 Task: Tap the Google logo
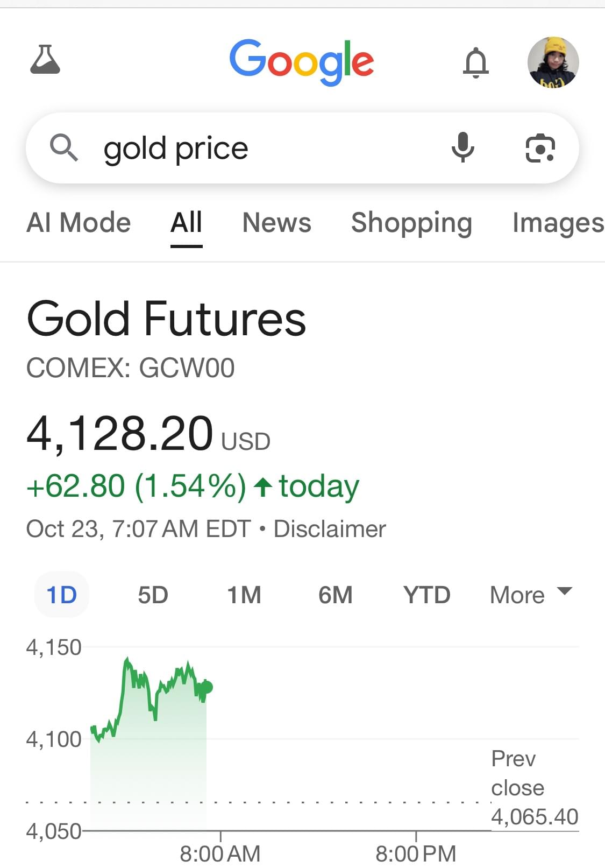[301, 61]
